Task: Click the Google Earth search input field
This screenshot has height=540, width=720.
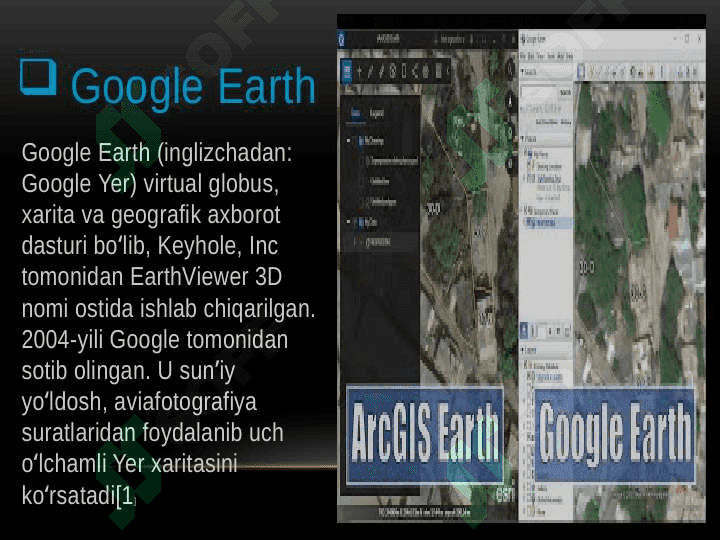Action: pyautogui.click(x=539, y=93)
